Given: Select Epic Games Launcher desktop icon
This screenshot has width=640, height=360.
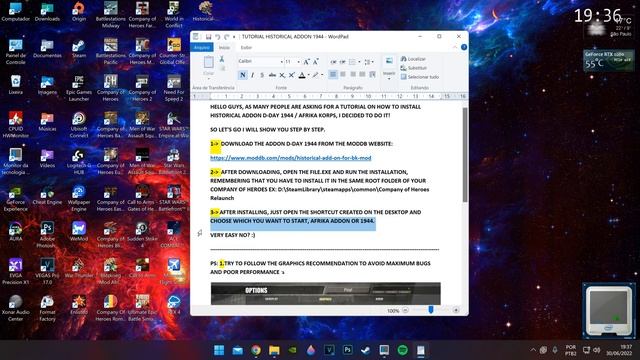Looking at the screenshot, I should (79, 88).
